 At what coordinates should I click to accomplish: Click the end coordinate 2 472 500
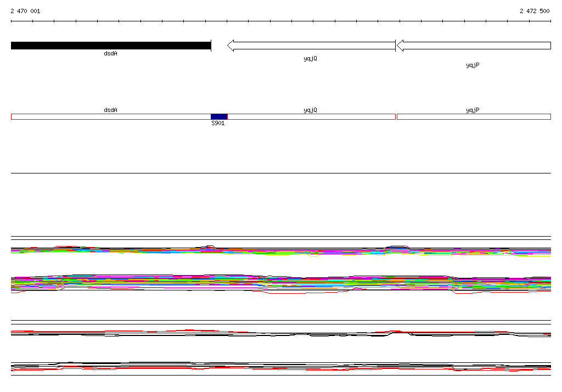click(x=535, y=11)
